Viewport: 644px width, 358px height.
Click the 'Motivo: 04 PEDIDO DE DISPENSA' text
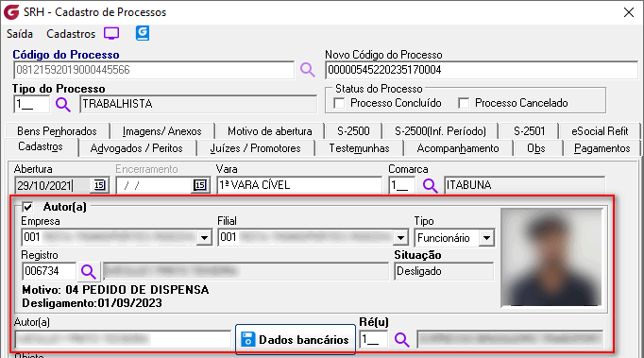point(115,290)
